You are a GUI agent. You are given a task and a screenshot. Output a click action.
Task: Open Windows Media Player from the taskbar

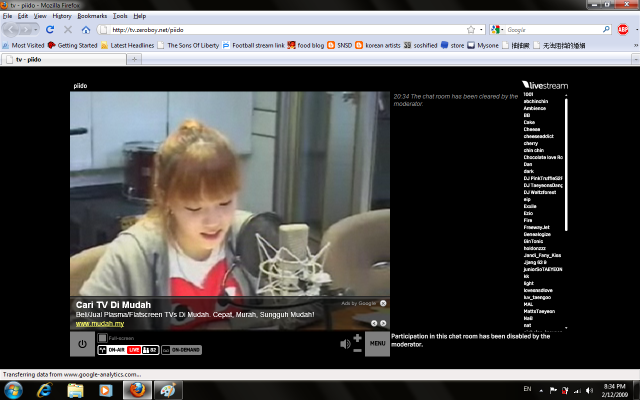(106, 389)
